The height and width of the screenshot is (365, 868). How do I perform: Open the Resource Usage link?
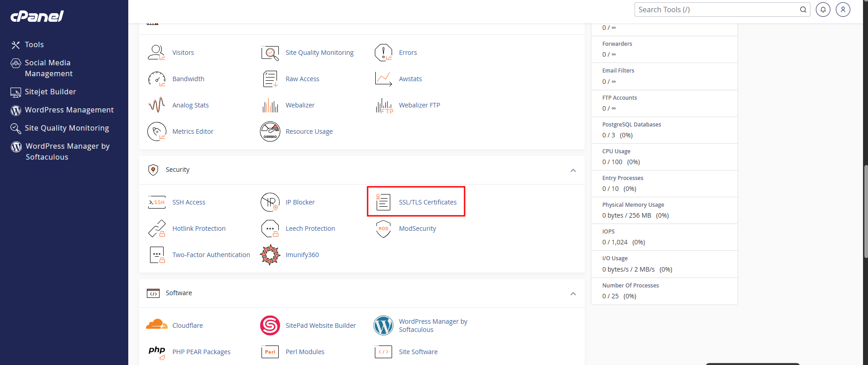[309, 131]
